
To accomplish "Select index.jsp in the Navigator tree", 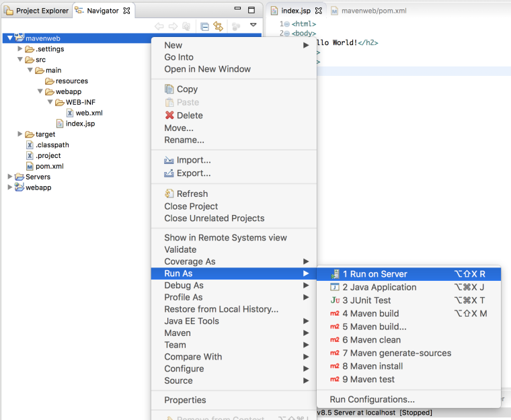I will [75, 124].
